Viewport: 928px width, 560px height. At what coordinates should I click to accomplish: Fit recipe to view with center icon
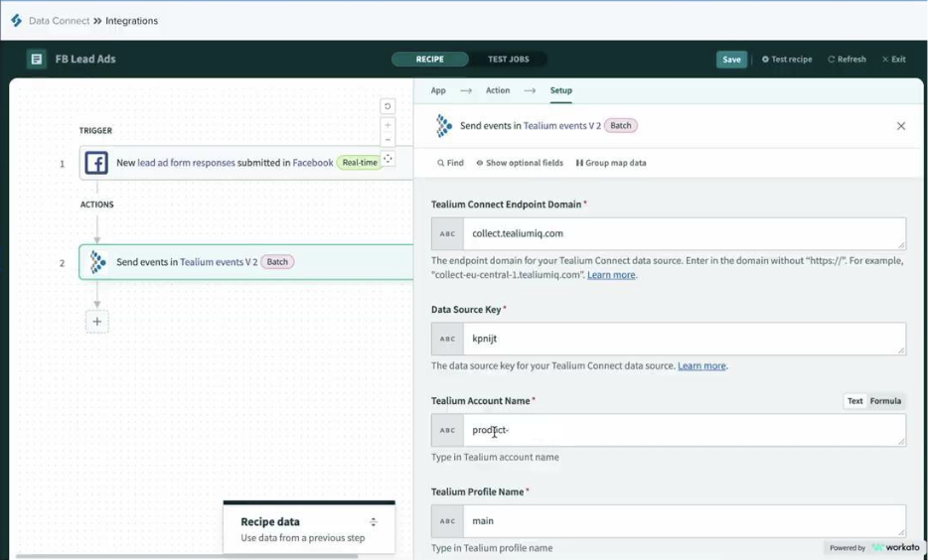388,159
